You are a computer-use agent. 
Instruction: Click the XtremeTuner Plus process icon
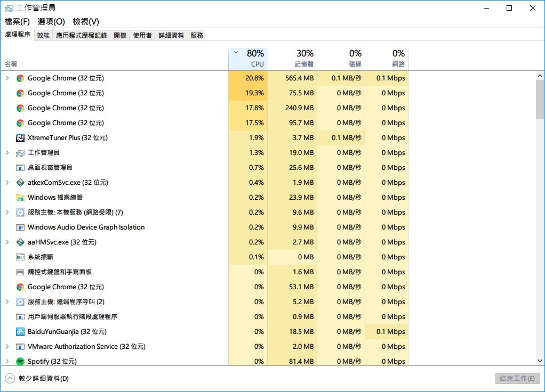coord(20,138)
